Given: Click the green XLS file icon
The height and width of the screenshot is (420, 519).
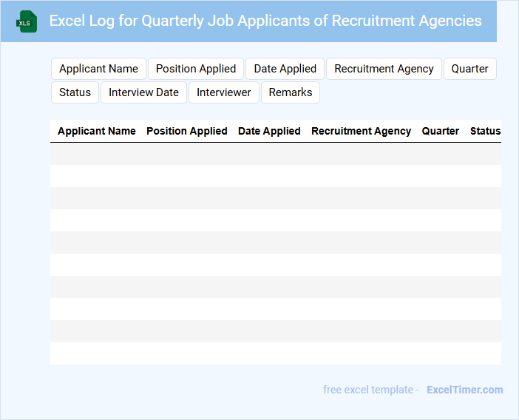Looking at the screenshot, I should (27, 21).
